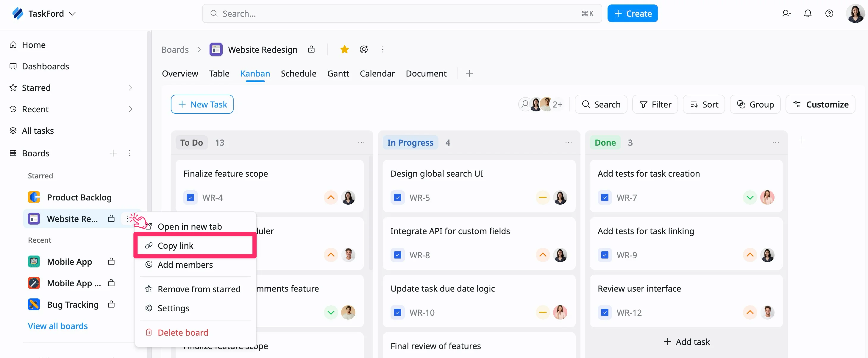The image size is (868, 358).
Task: Add a new column with the plus icon
Action: 802,140
